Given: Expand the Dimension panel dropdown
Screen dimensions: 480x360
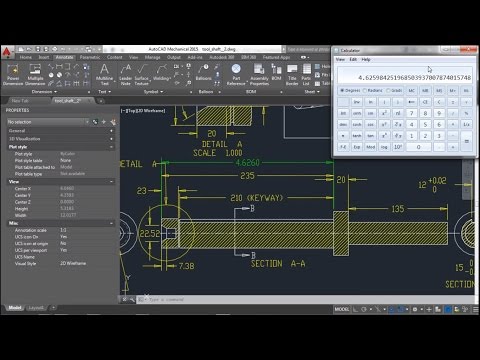Looking at the screenshot, I should 44,92.
